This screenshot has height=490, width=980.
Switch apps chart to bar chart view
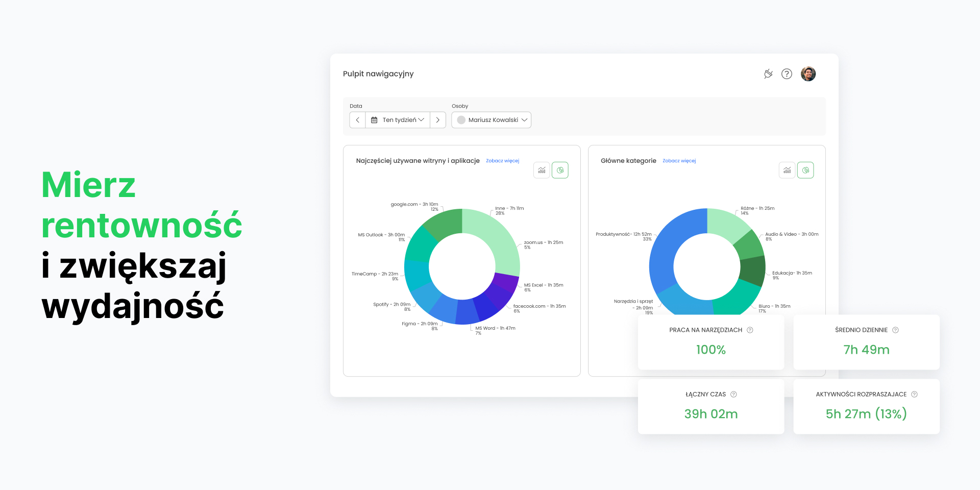click(x=542, y=170)
